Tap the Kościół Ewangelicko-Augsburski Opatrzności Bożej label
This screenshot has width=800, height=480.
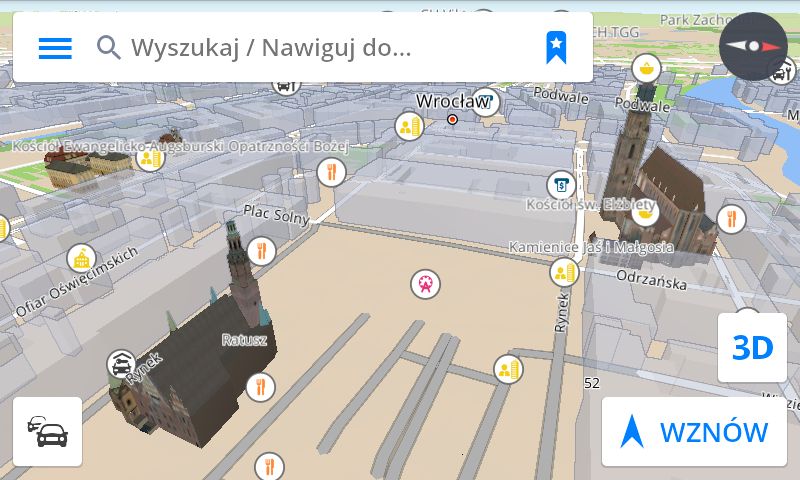[x=180, y=146]
